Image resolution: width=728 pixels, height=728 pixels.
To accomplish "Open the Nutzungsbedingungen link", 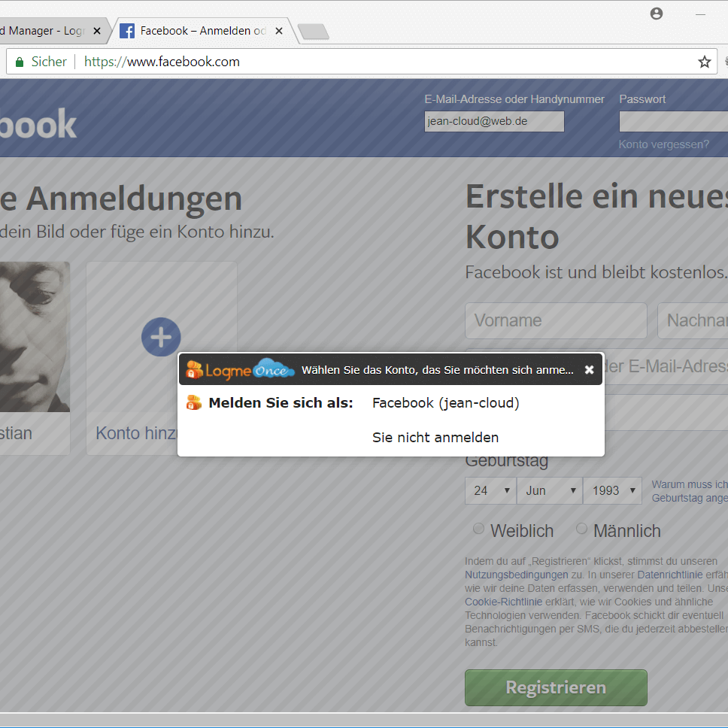I will click(516, 575).
